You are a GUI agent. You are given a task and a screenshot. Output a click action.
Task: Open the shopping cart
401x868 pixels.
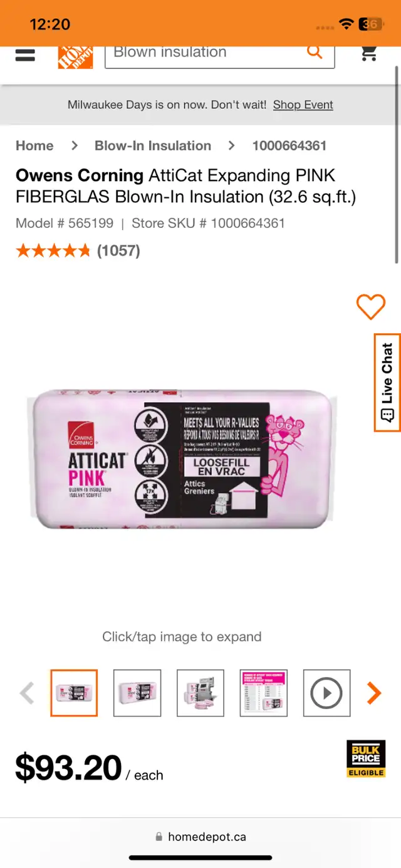(370, 54)
